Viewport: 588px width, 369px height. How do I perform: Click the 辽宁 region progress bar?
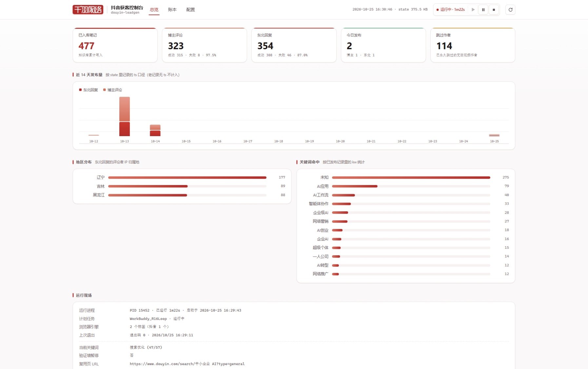pos(187,177)
